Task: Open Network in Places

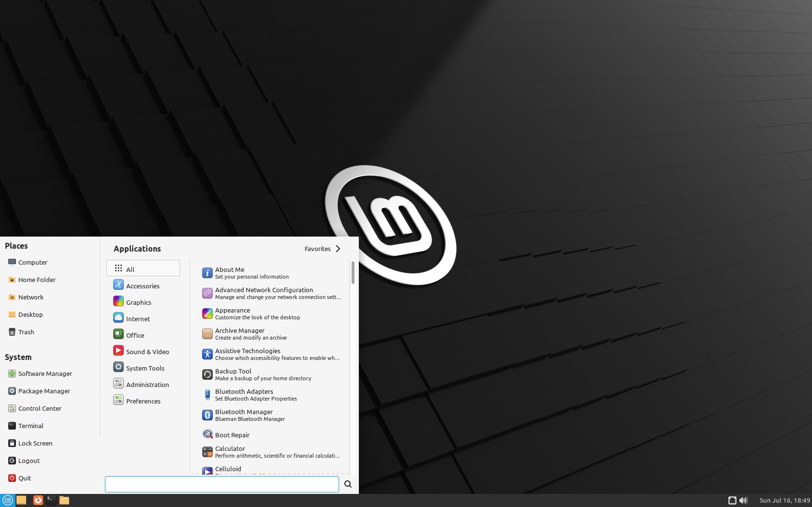Action: (26, 297)
